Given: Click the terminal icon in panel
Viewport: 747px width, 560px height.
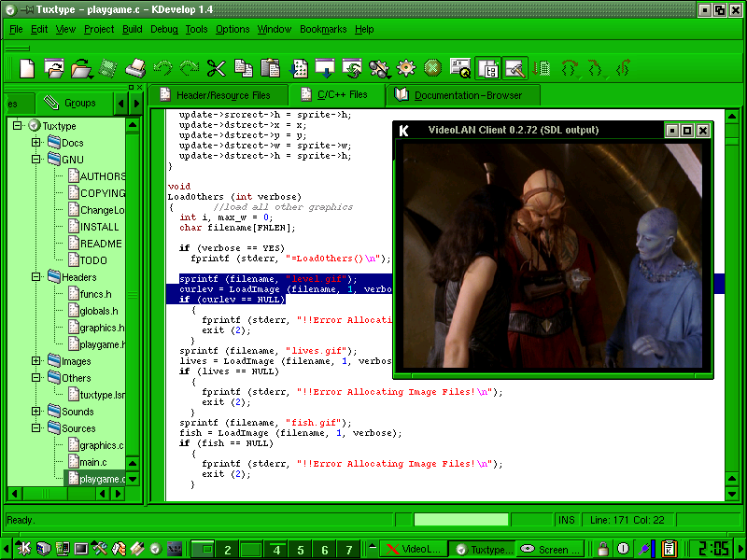Looking at the screenshot, I should pos(80,549).
